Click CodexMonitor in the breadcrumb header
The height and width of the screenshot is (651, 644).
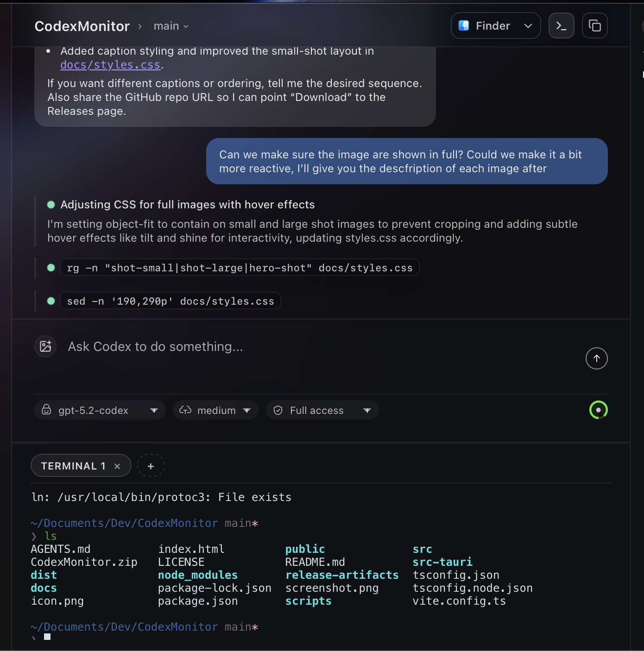pyautogui.click(x=82, y=26)
